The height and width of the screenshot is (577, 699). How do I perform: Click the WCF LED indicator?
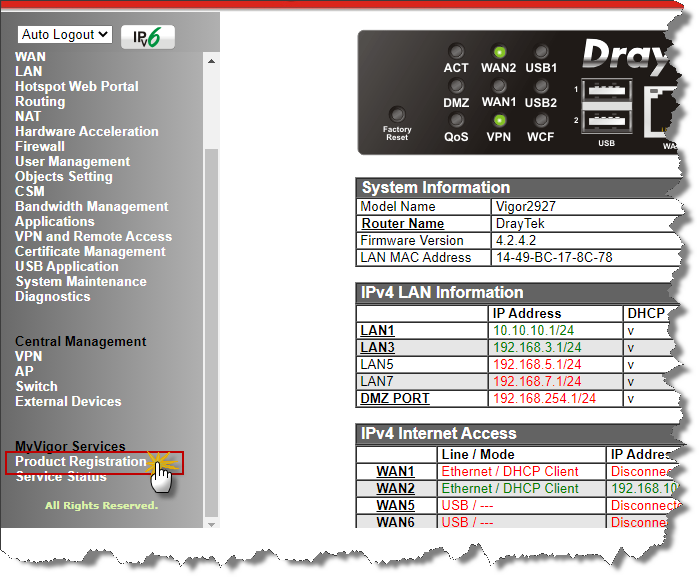[541, 120]
